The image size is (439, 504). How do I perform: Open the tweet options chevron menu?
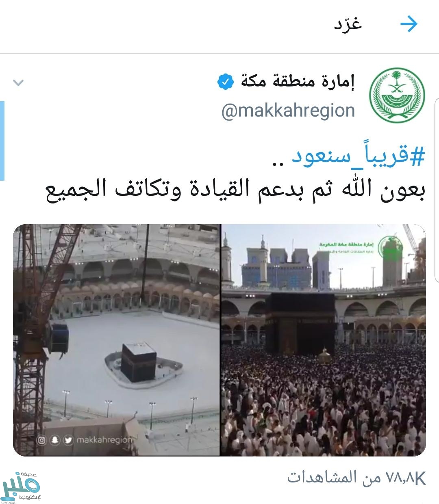tap(18, 83)
